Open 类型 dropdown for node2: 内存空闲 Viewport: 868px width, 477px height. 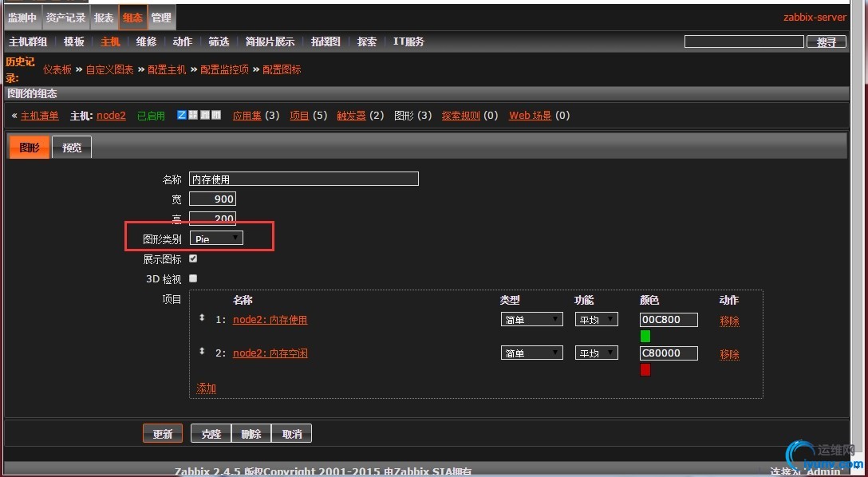[532, 353]
